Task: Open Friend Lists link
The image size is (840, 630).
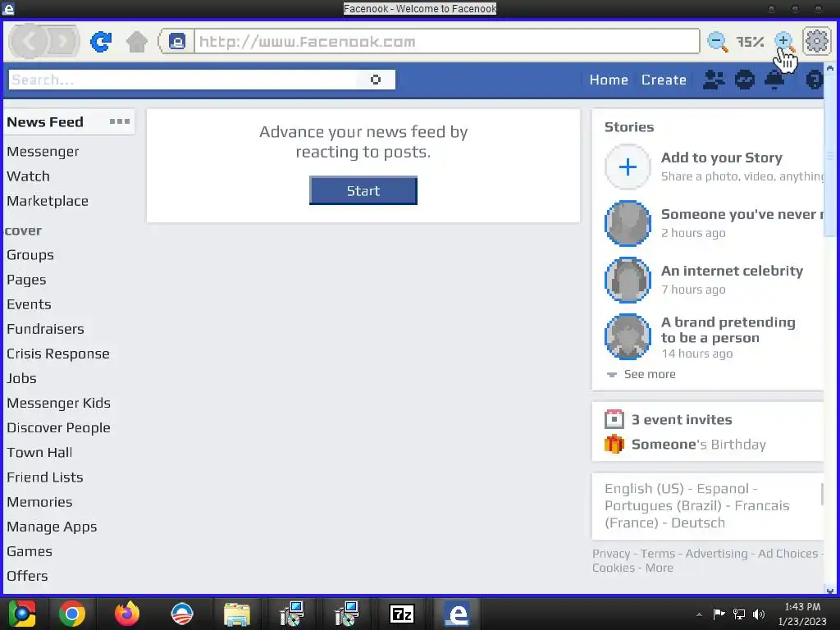Action: tap(45, 477)
